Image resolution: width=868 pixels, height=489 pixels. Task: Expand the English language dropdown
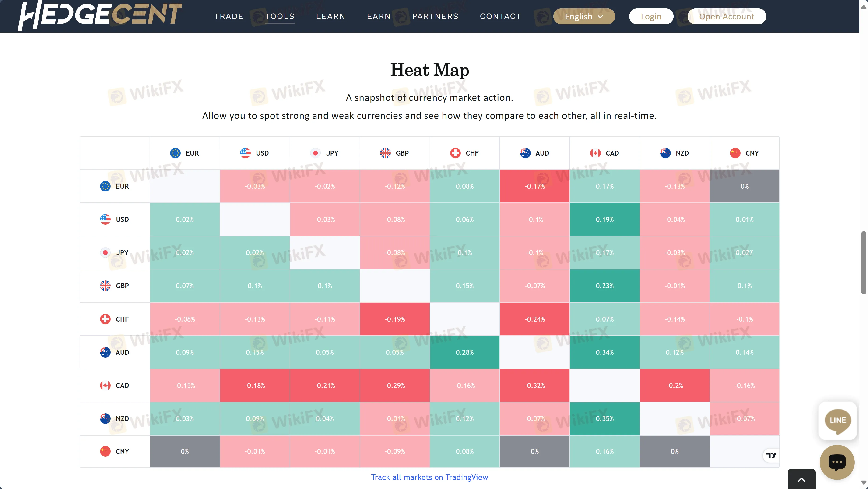point(584,16)
